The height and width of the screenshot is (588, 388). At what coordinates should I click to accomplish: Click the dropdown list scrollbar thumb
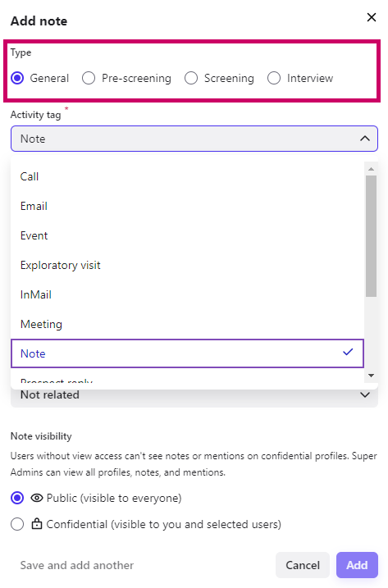pos(371,236)
